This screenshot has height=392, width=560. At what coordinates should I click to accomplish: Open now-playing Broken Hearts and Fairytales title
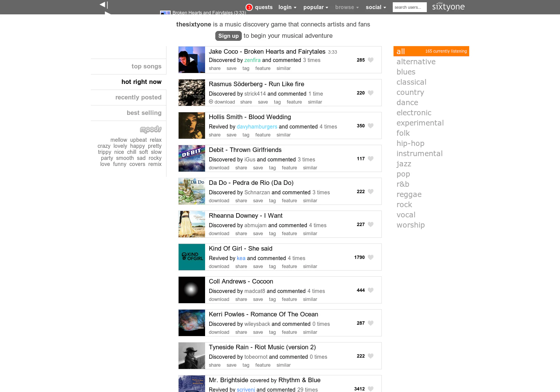209,12
